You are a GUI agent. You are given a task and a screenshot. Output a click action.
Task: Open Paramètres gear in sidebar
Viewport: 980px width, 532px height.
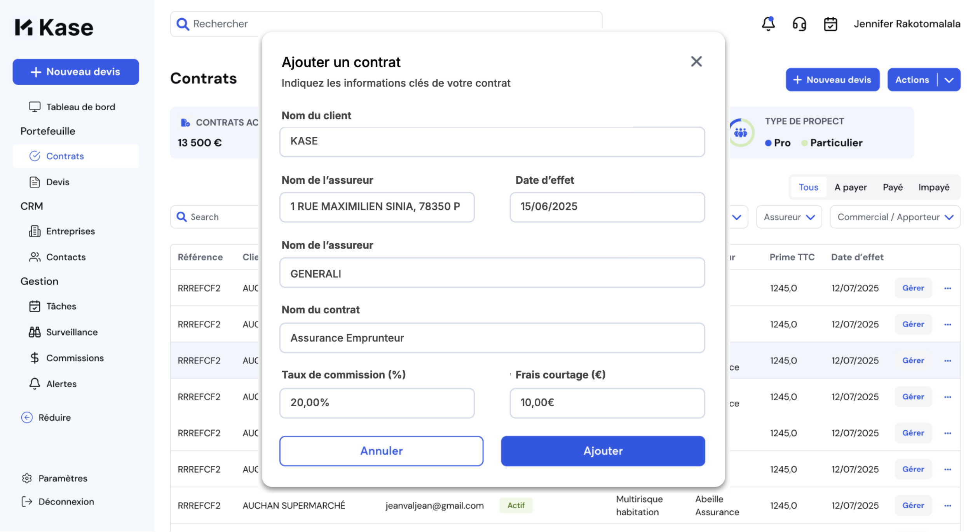point(27,478)
